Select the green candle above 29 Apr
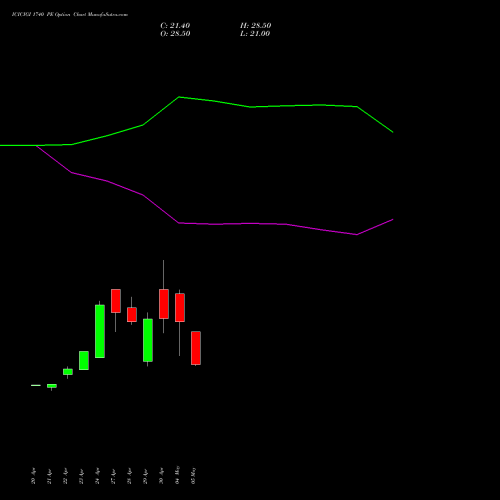The width and height of the screenshot is (500, 500). (148, 340)
